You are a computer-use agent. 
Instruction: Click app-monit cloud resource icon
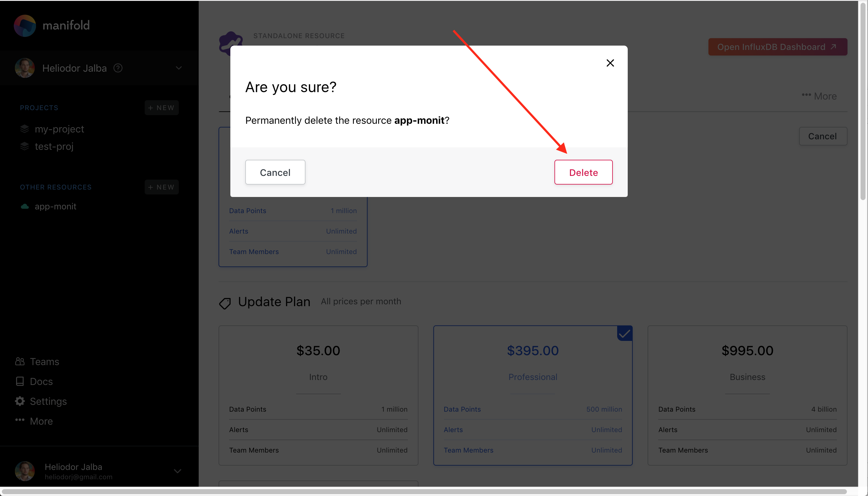click(x=25, y=207)
